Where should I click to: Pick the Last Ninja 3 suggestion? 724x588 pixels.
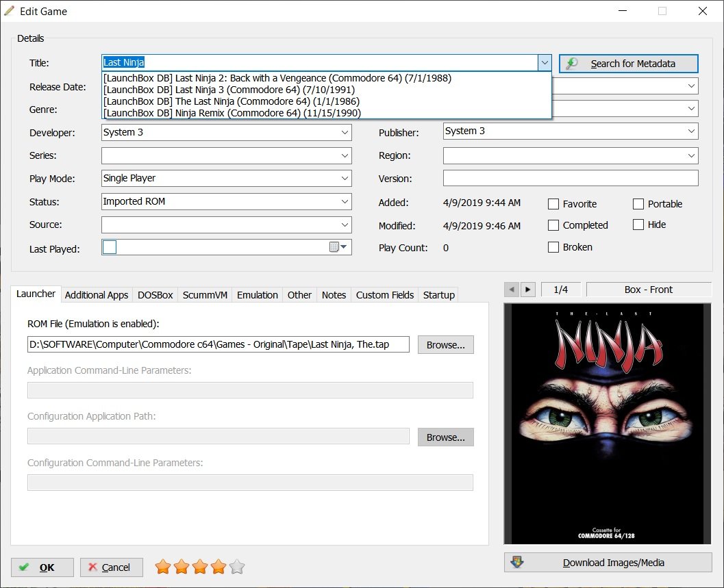click(x=327, y=90)
